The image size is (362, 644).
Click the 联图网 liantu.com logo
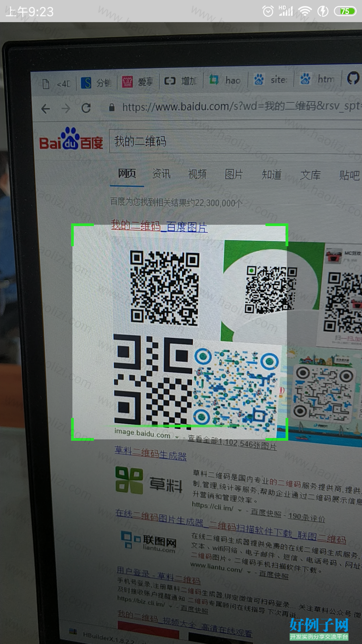pyautogui.click(x=149, y=542)
